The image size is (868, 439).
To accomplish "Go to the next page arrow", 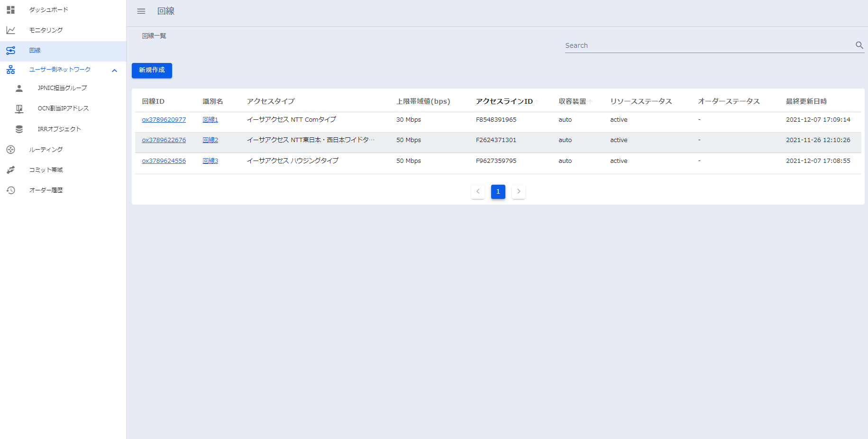I will (x=519, y=192).
